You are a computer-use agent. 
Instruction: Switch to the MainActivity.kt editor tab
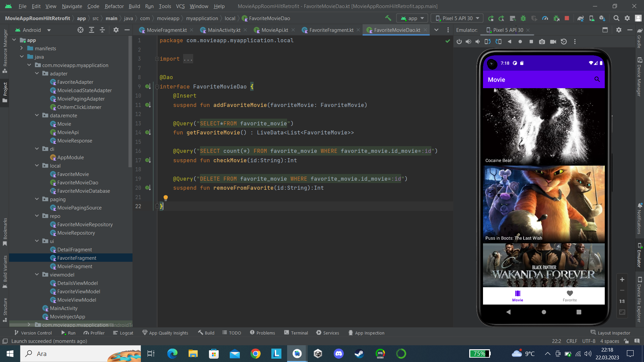224,30
